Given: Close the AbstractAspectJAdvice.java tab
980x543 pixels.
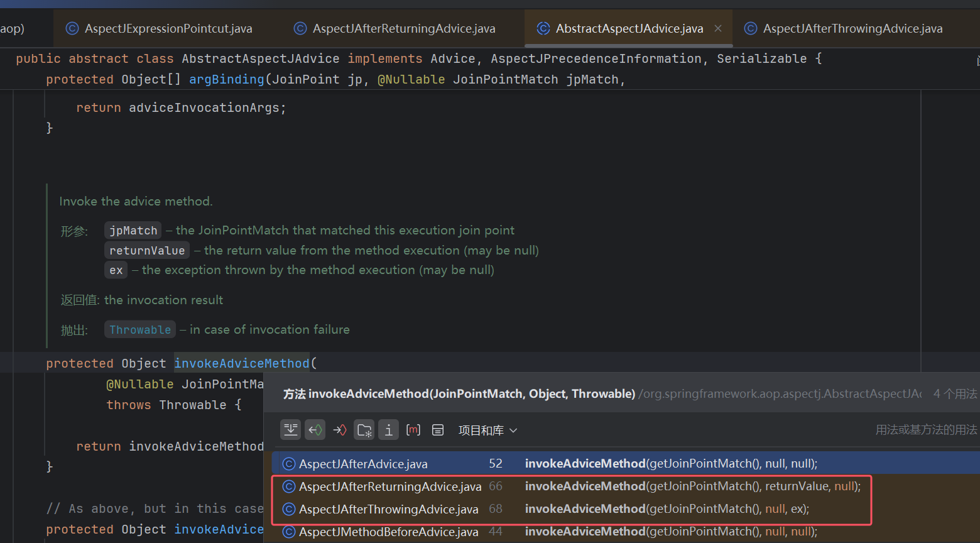Looking at the screenshot, I should tap(718, 28).
